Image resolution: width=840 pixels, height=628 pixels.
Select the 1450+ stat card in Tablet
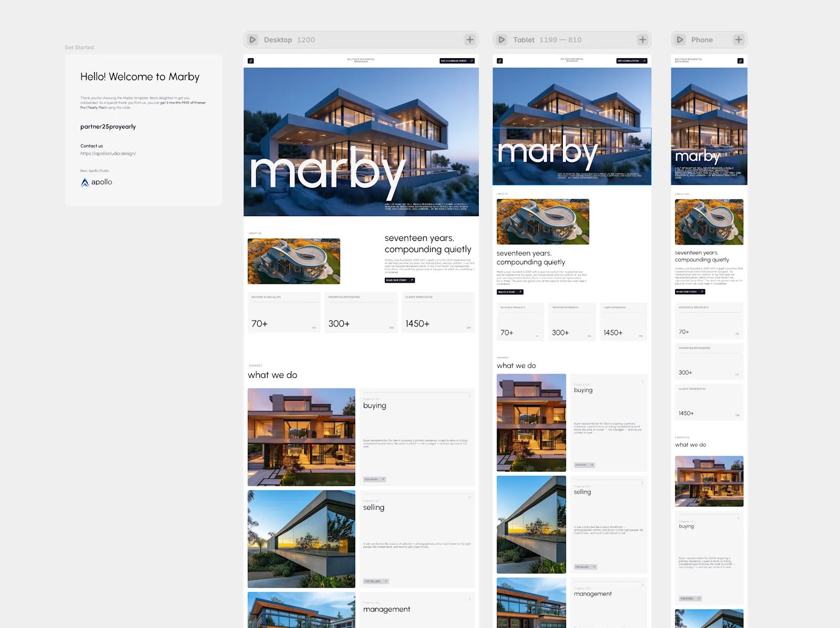(x=624, y=322)
